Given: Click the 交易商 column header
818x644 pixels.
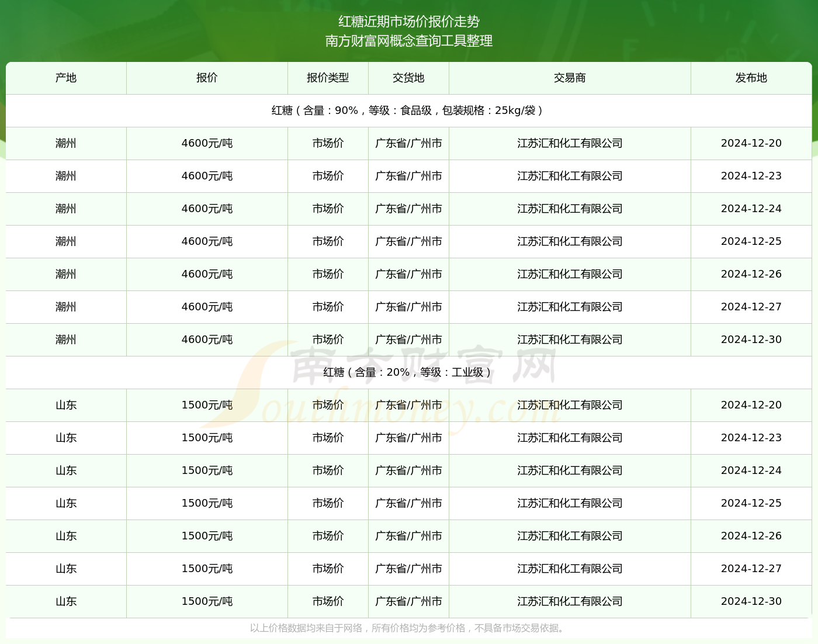Looking at the screenshot, I should pyautogui.click(x=570, y=78).
